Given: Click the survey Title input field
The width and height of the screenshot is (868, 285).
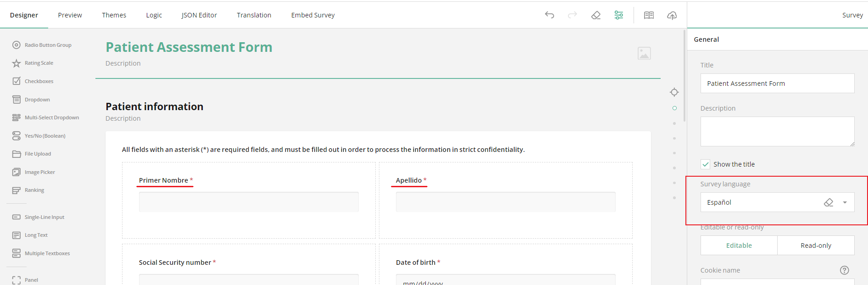Looking at the screenshot, I should [x=777, y=83].
